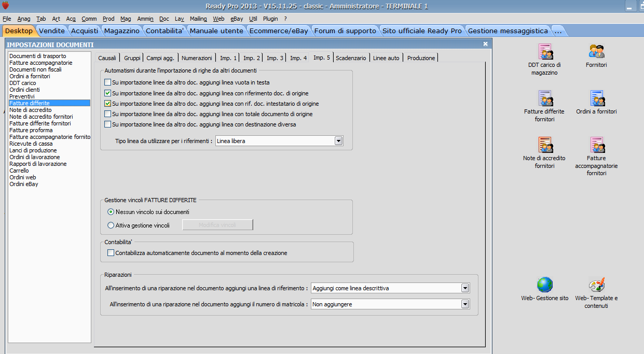
Task: Open the Ecommerce/eBay tab
Action: tap(279, 31)
